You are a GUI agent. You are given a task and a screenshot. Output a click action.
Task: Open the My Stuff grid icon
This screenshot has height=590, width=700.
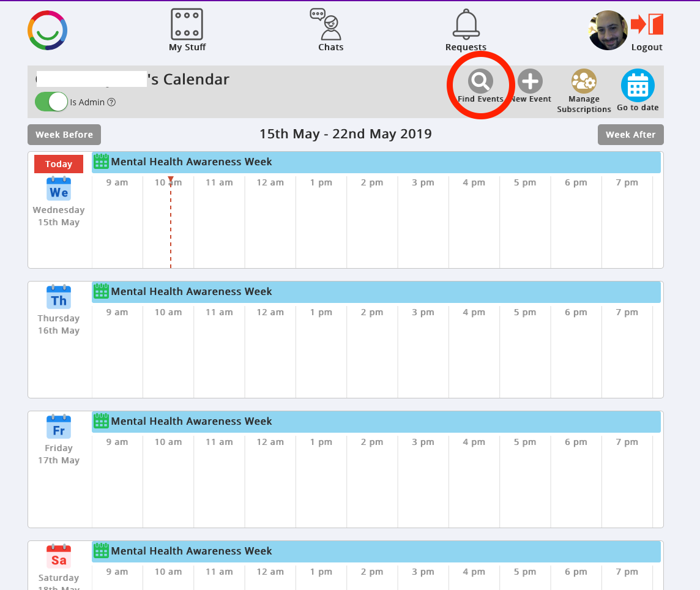click(x=187, y=24)
